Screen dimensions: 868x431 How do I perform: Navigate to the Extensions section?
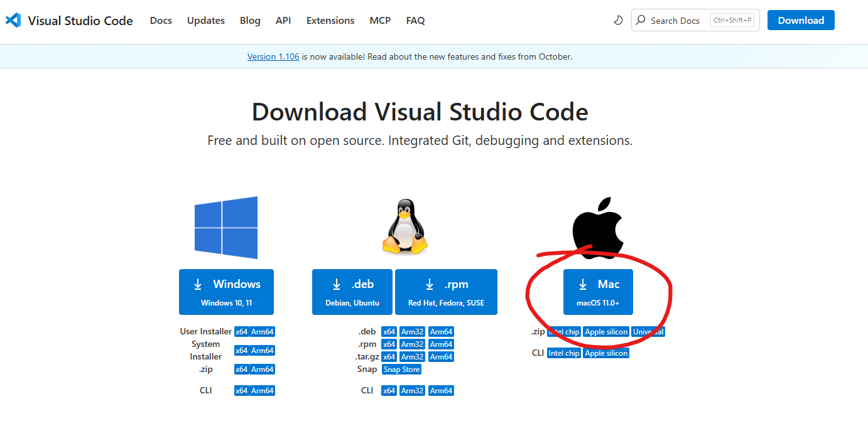(330, 20)
